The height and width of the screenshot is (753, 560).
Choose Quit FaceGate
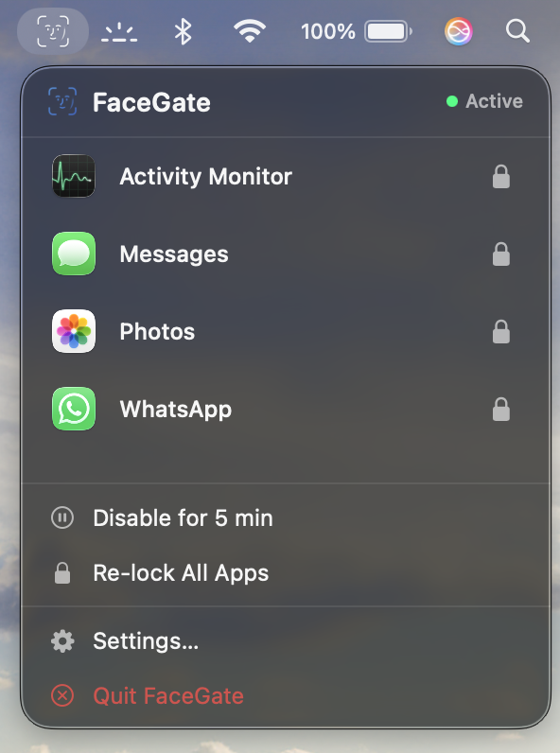point(286,696)
